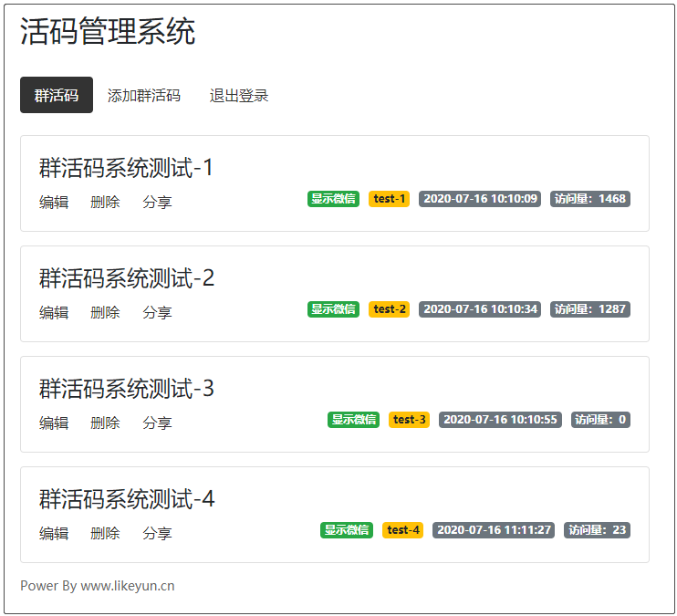
Task: Click 编辑 for 群活码系统测试-2
Action: 54,312
